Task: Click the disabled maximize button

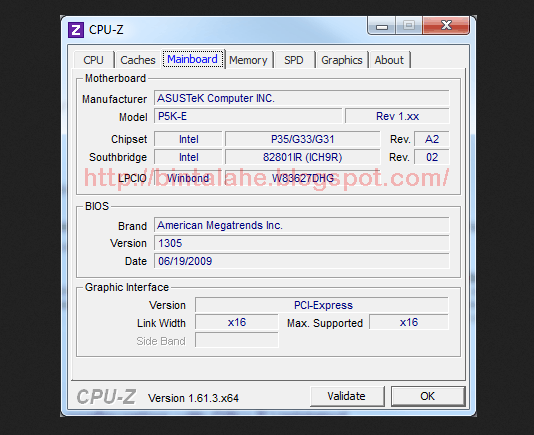Action: [409, 26]
